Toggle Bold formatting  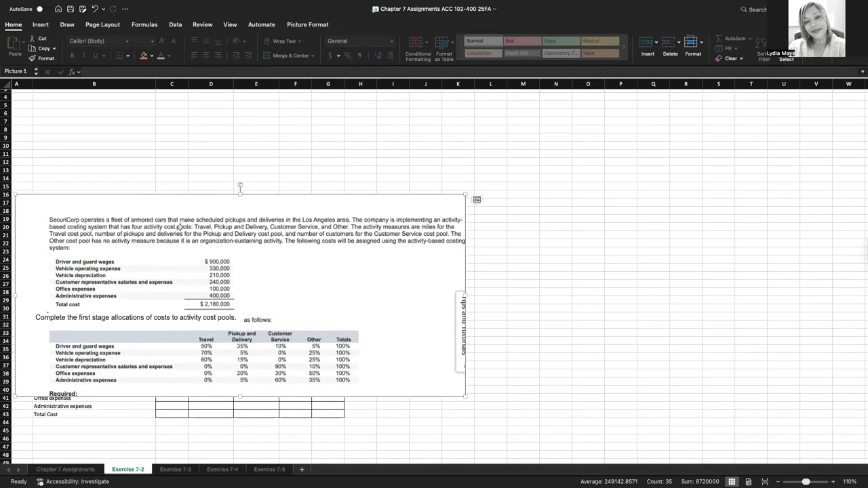(73, 56)
